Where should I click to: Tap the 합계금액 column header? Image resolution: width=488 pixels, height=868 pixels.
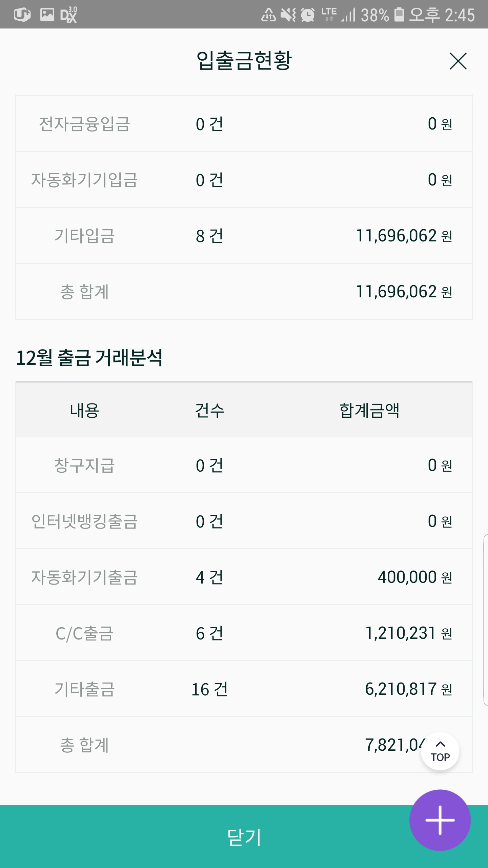(x=369, y=410)
